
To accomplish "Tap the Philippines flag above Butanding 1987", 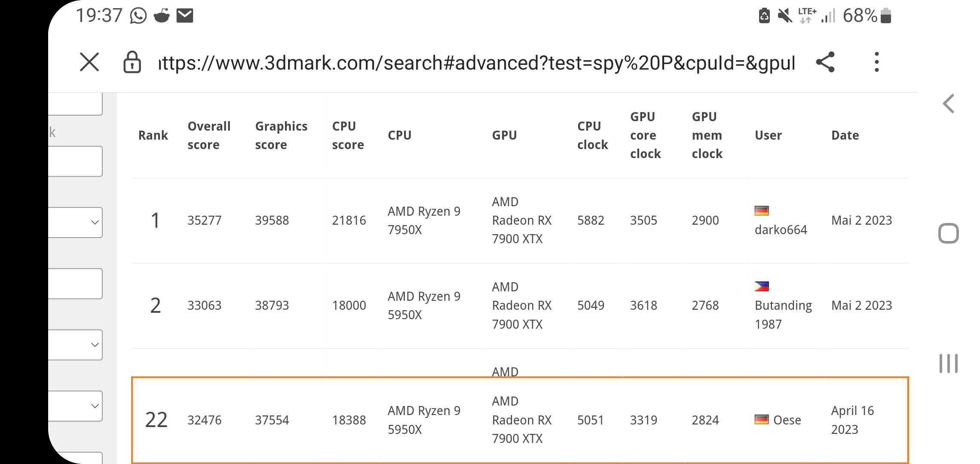I will point(762,286).
